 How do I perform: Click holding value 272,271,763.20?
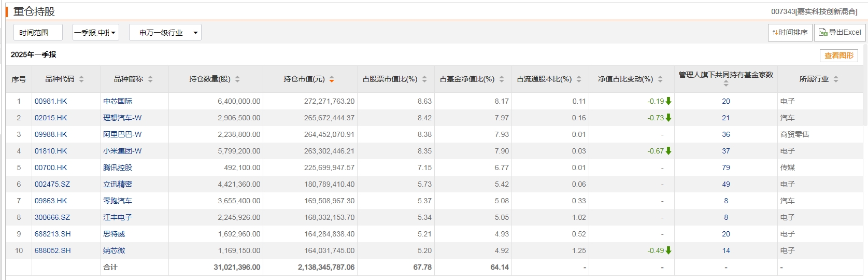tap(330, 101)
